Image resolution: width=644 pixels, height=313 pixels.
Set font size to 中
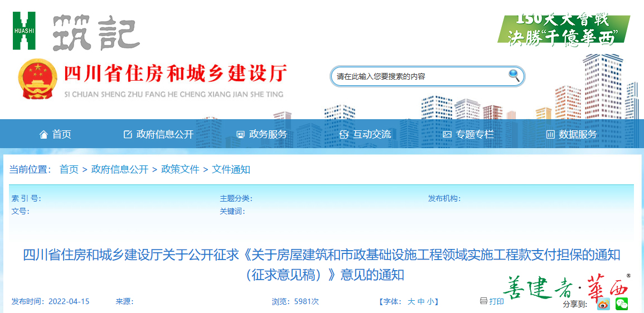tap(421, 301)
